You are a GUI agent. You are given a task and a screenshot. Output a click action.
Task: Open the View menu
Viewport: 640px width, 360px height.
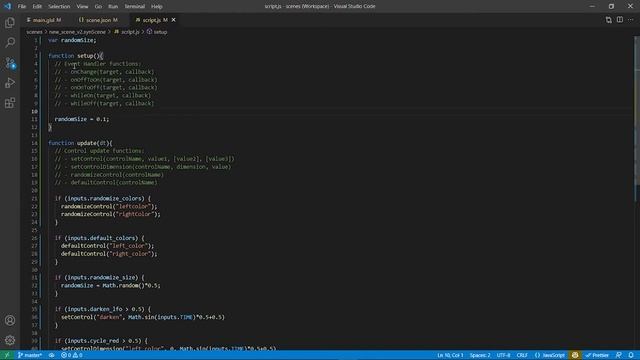click(82, 7)
